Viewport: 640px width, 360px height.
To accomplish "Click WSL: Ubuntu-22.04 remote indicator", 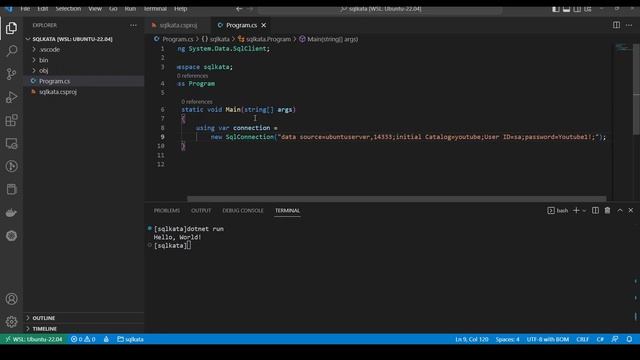I will 33,339.
